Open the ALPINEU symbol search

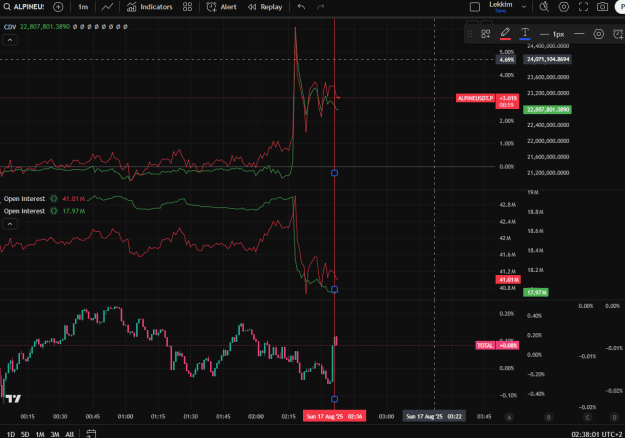[x=24, y=7]
